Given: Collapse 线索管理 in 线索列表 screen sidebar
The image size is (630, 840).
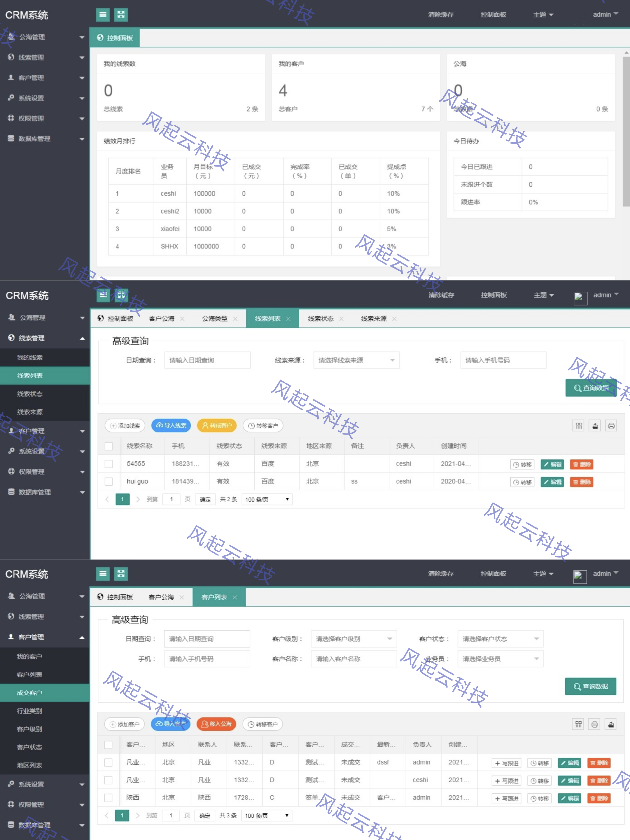Looking at the screenshot, I should [45, 338].
